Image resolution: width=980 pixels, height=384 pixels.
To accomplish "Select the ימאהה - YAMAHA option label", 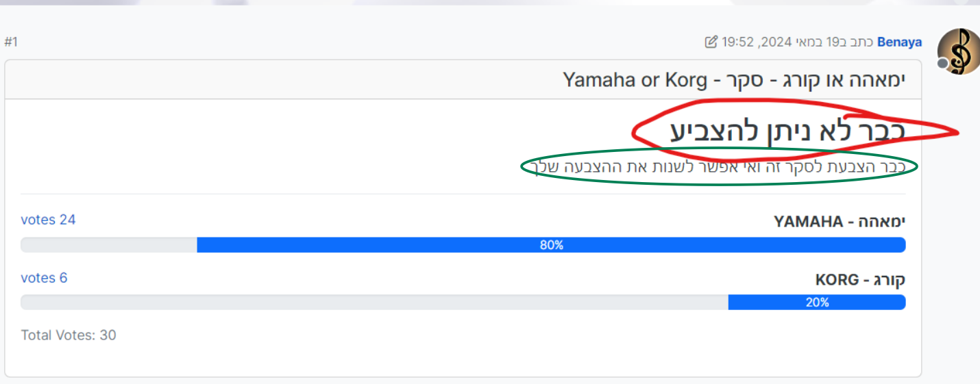I will (x=840, y=222).
